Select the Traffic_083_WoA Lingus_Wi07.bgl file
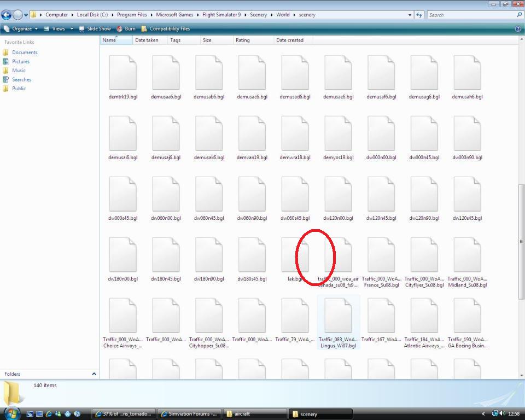525x420 pixels. coord(338,317)
